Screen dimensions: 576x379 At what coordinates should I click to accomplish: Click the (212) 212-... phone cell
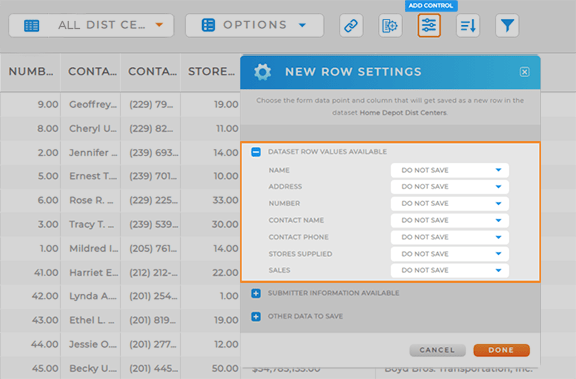[151, 273]
